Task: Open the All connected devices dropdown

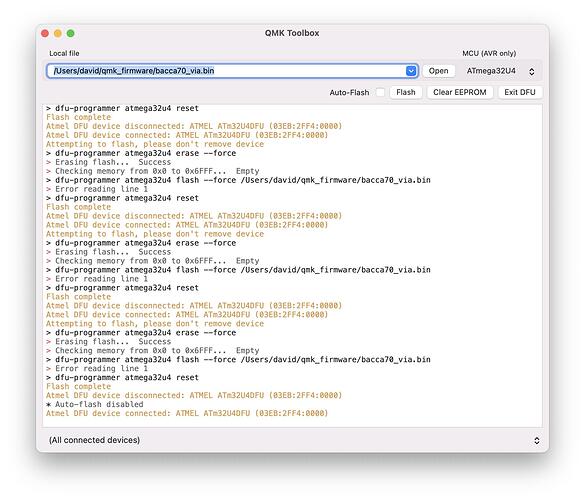Action: click(292, 440)
